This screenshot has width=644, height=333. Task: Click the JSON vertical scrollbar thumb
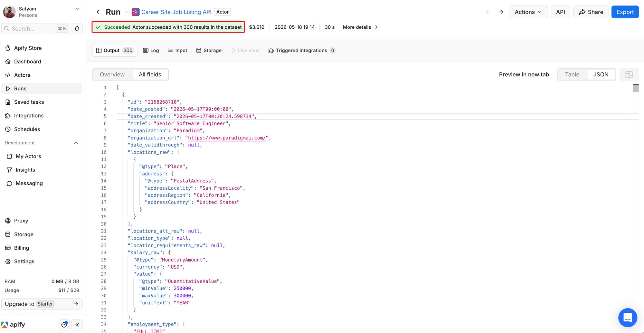[x=636, y=88]
